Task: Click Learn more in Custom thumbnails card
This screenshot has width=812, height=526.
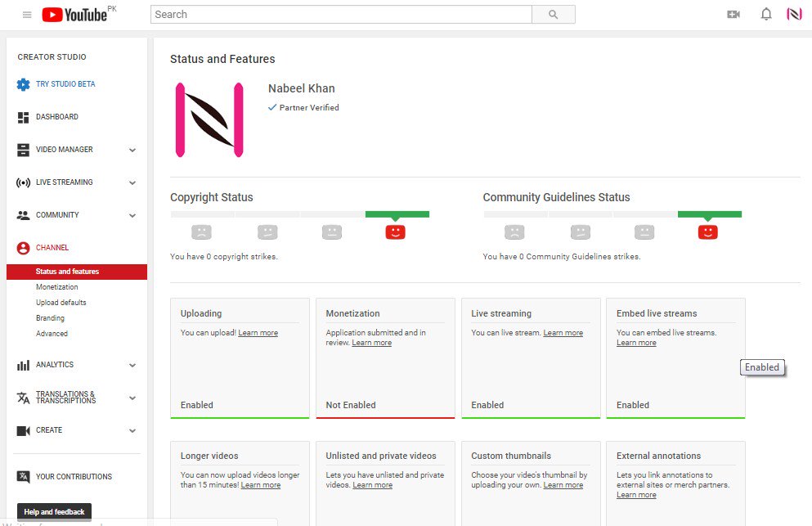Action: [x=563, y=484]
